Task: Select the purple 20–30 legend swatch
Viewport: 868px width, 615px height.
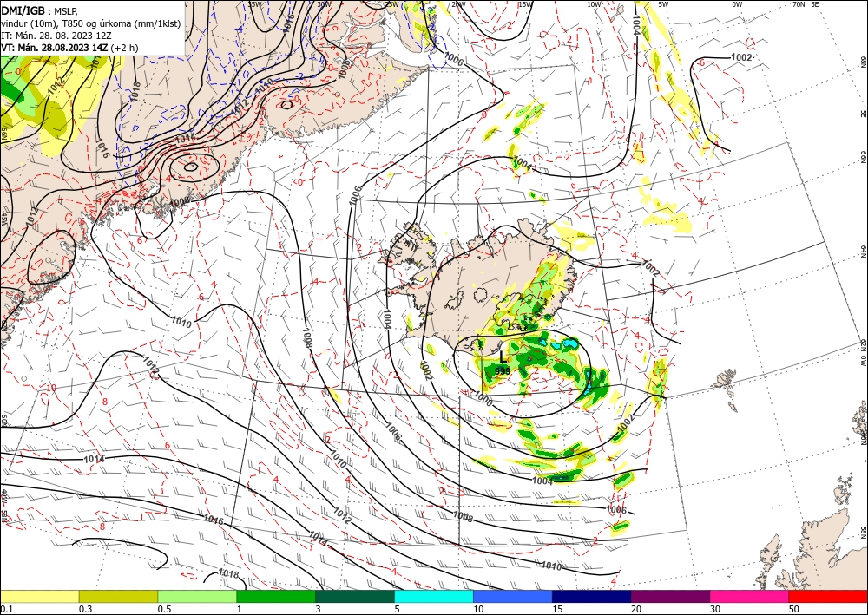Action: (x=670, y=596)
